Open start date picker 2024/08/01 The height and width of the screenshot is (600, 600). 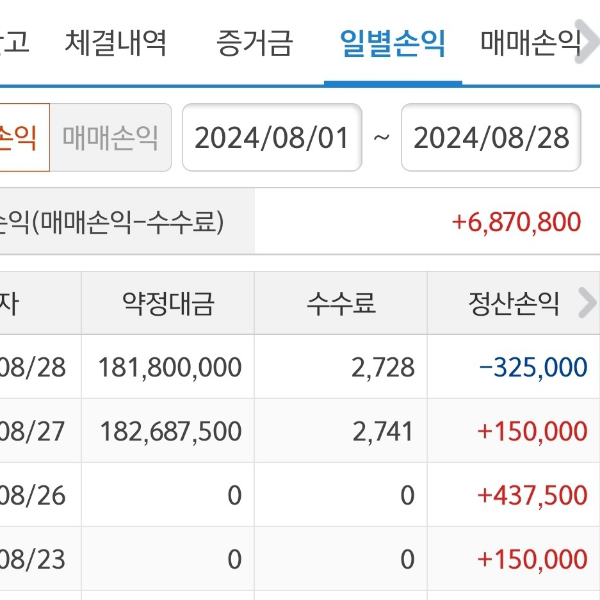coord(272,137)
